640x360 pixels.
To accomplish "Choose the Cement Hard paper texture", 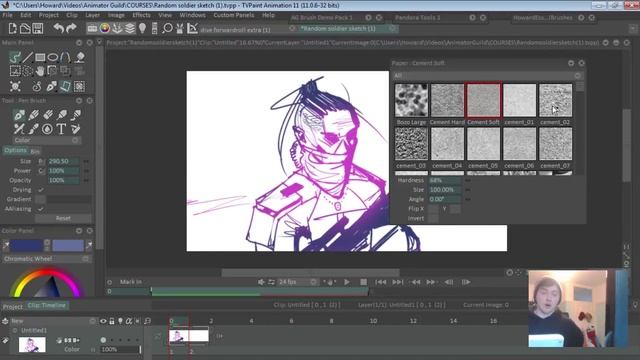I will point(447,100).
